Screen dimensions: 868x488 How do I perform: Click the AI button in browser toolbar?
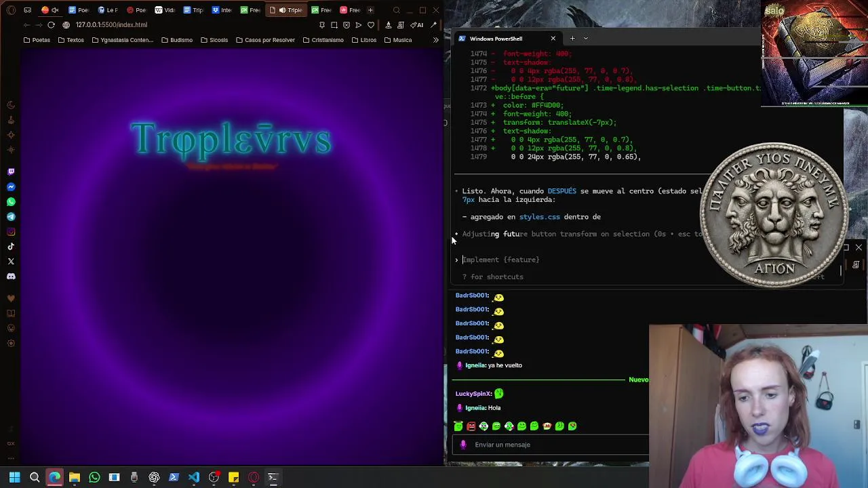point(417,25)
